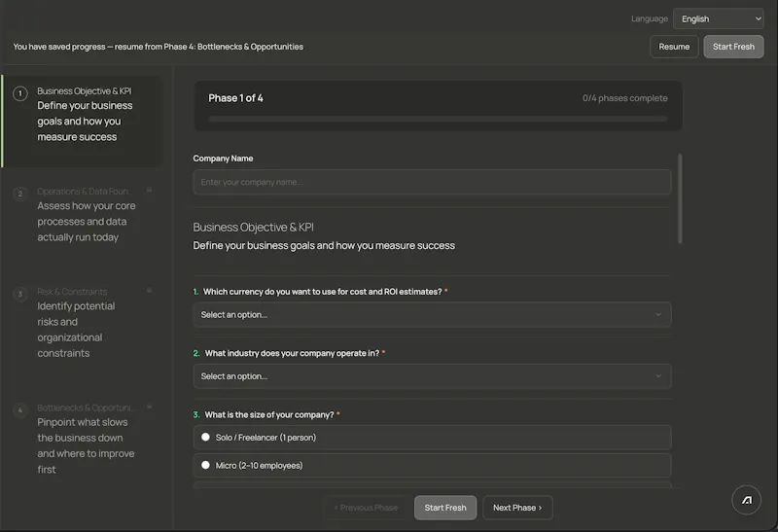Open Business Objective & KPI phase in sidebar
The image size is (778, 532).
coord(83,122)
